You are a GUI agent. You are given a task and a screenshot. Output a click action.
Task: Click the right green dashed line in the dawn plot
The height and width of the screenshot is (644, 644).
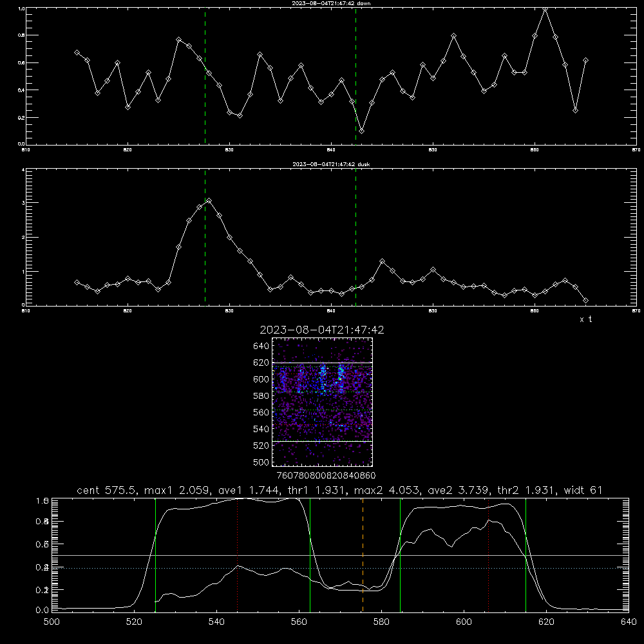pos(355,76)
